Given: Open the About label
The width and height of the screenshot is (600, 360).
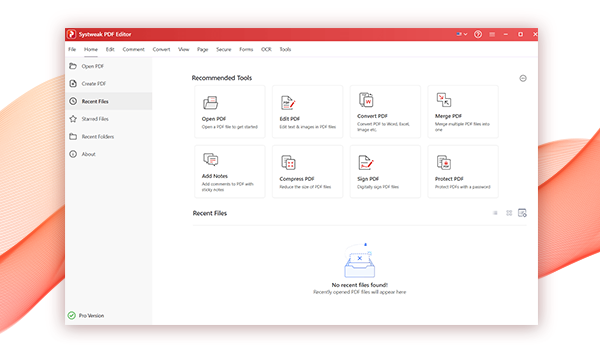Looking at the screenshot, I should point(88,154).
